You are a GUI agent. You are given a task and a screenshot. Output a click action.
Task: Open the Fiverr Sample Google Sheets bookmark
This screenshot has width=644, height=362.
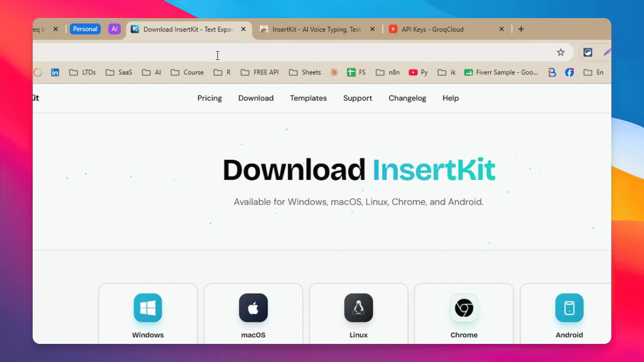click(x=501, y=72)
